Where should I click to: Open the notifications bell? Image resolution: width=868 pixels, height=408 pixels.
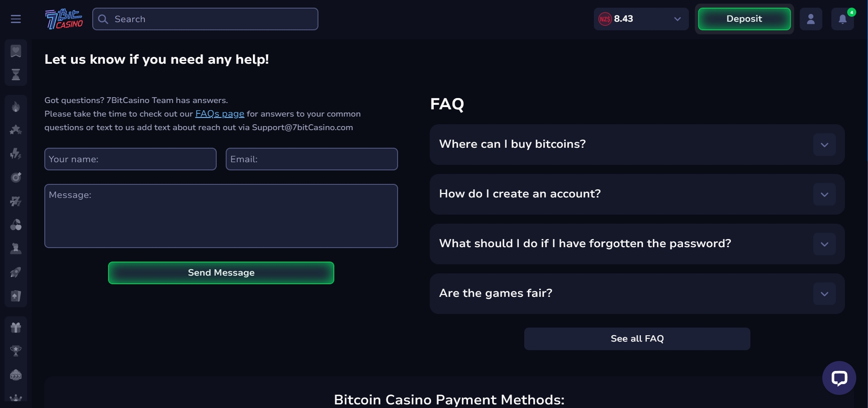tap(843, 19)
